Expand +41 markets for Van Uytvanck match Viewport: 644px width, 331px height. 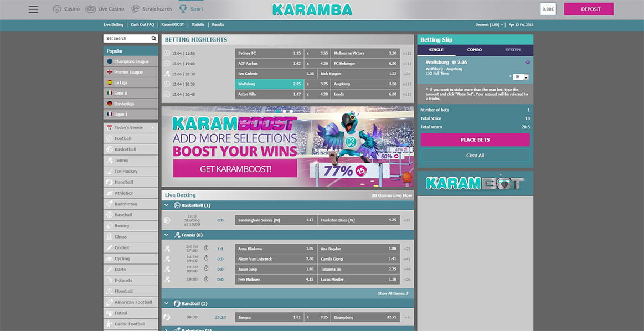tap(407, 259)
